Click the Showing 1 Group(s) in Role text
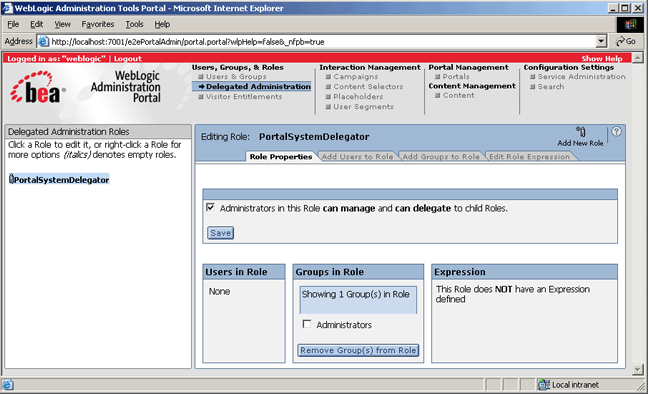 coord(355,294)
